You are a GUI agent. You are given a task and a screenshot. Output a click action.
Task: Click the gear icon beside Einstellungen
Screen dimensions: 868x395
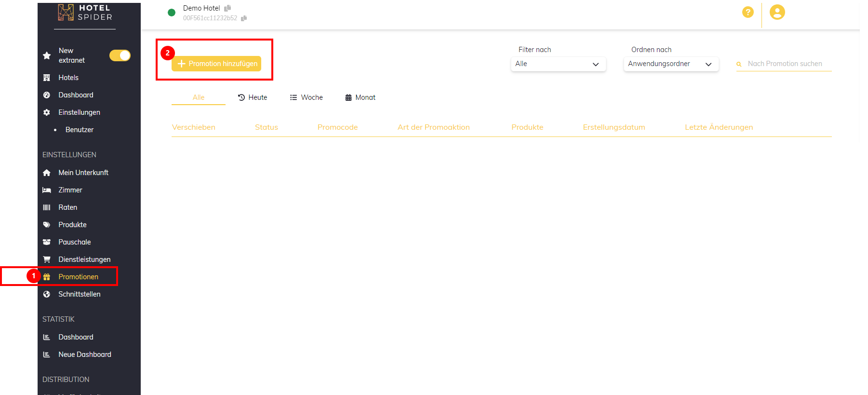pos(47,112)
